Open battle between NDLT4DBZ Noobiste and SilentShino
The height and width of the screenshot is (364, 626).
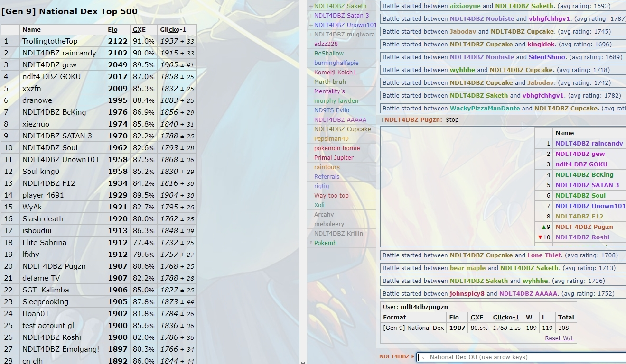click(503, 57)
